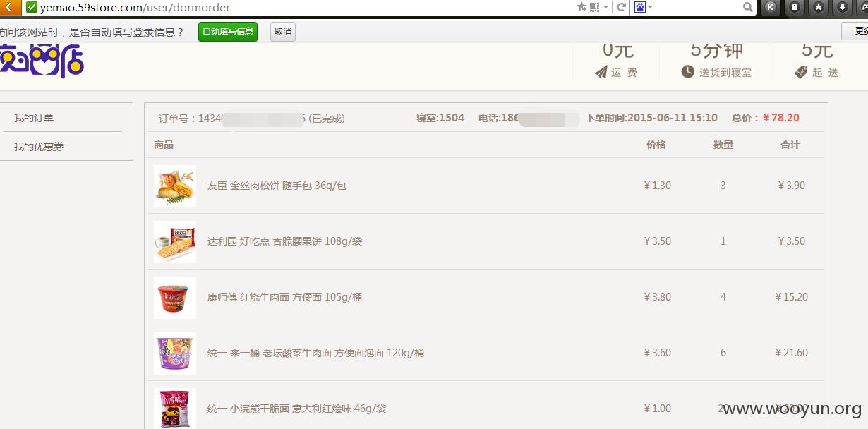Click product name 统一 小浣熊干脆面

coord(296,409)
